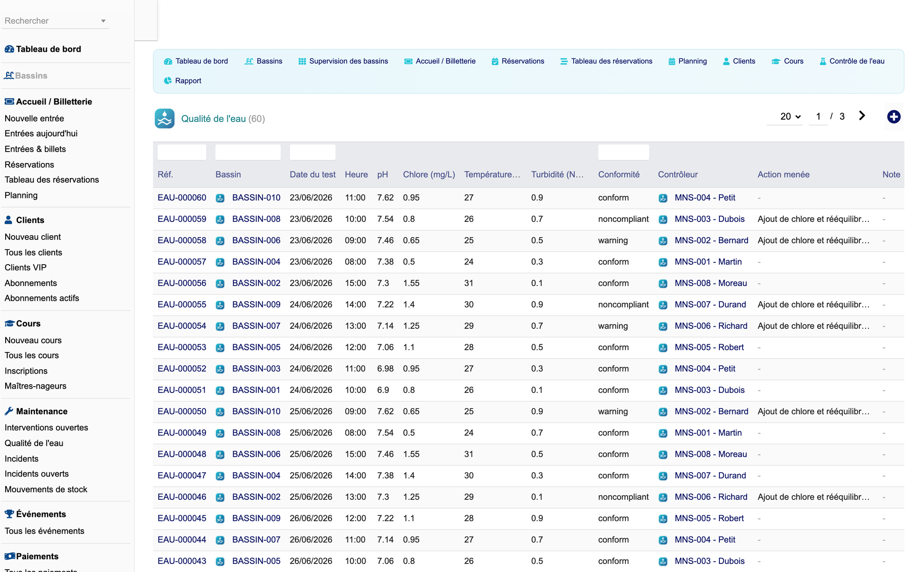Viewport: 924px width, 572px height.
Task: Click the controller icon beside MNS-008 - Moreau in EAU-000056 row
Action: pos(663,284)
